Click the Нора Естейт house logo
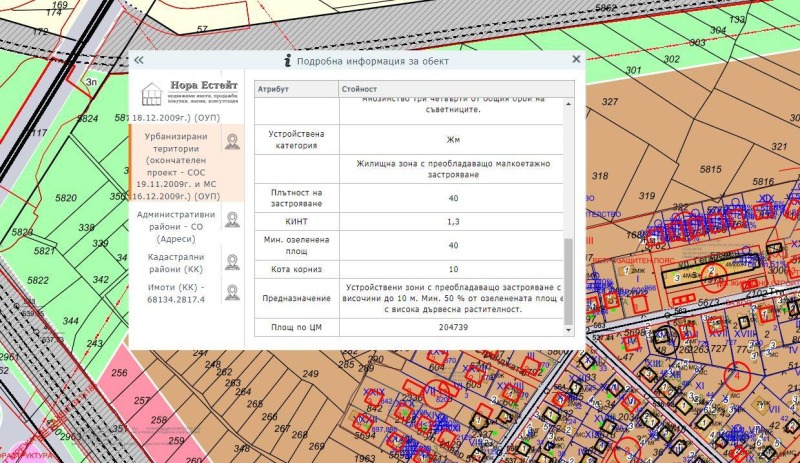This screenshot has height=463, width=800. tap(151, 94)
